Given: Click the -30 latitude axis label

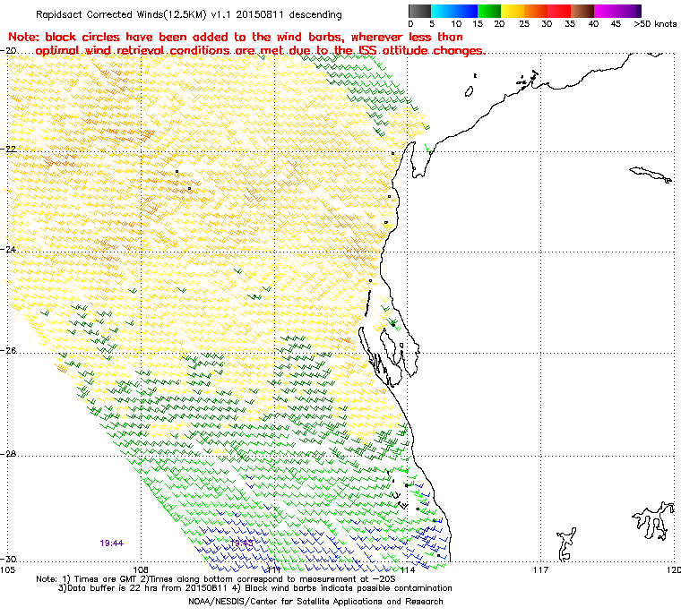Looking at the screenshot, I should point(9,559).
